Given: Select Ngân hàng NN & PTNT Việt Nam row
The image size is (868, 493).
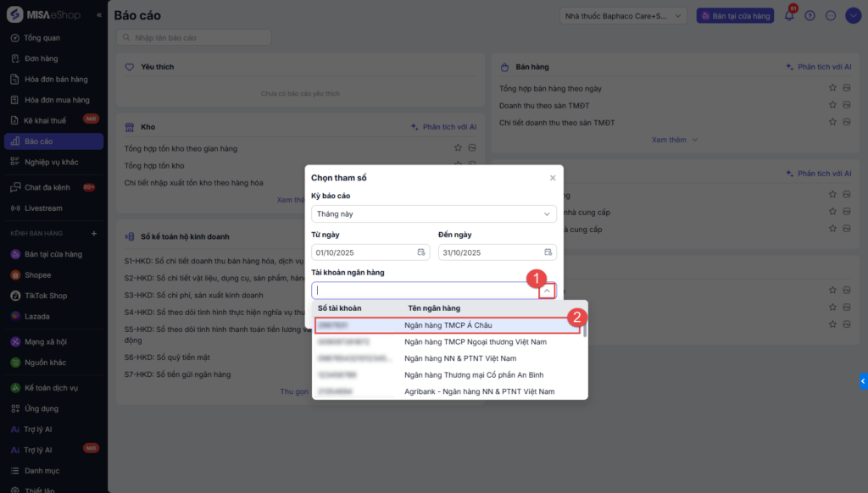Looking at the screenshot, I should 448,358.
